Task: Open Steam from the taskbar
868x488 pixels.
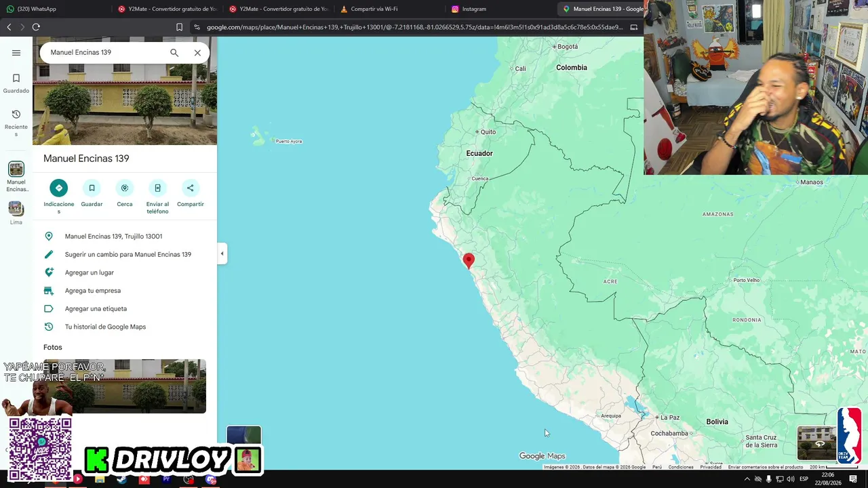Action: (122, 480)
